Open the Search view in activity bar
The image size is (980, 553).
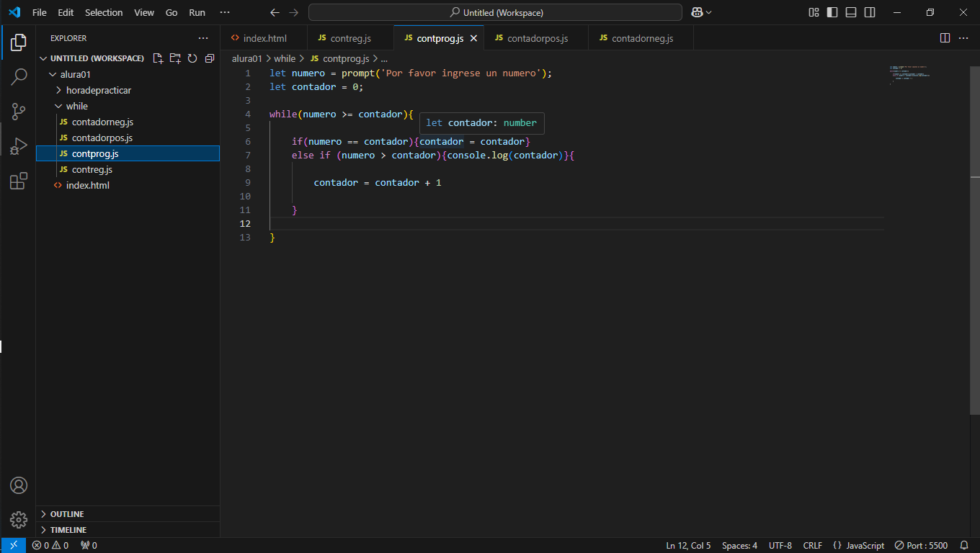[19, 76]
